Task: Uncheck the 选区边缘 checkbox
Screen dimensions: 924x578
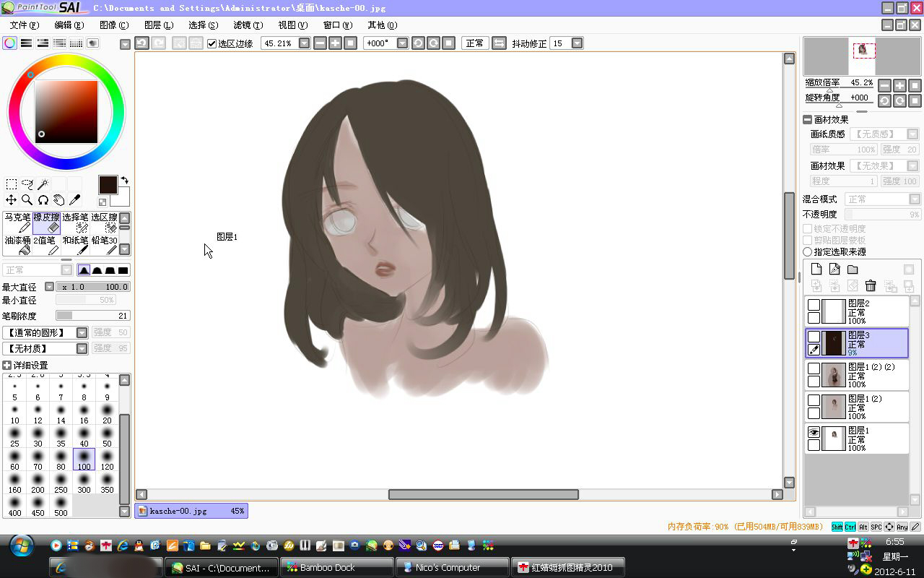Action: pyautogui.click(x=212, y=43)
